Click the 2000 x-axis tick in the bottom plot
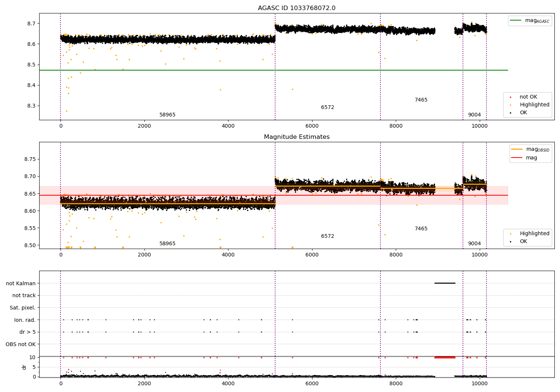 pos(144,384)
